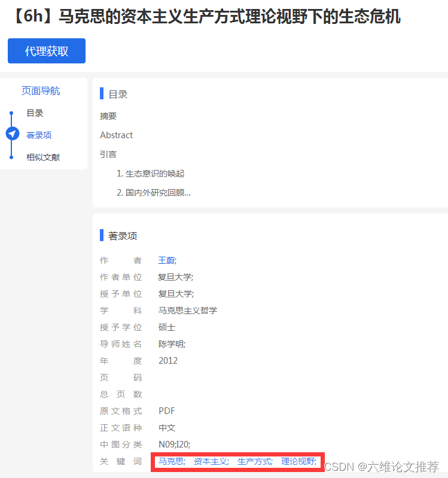The image size is (448, 478).
Task: Go to 相似文献 in the page navigation
Action: click(43, 157)
